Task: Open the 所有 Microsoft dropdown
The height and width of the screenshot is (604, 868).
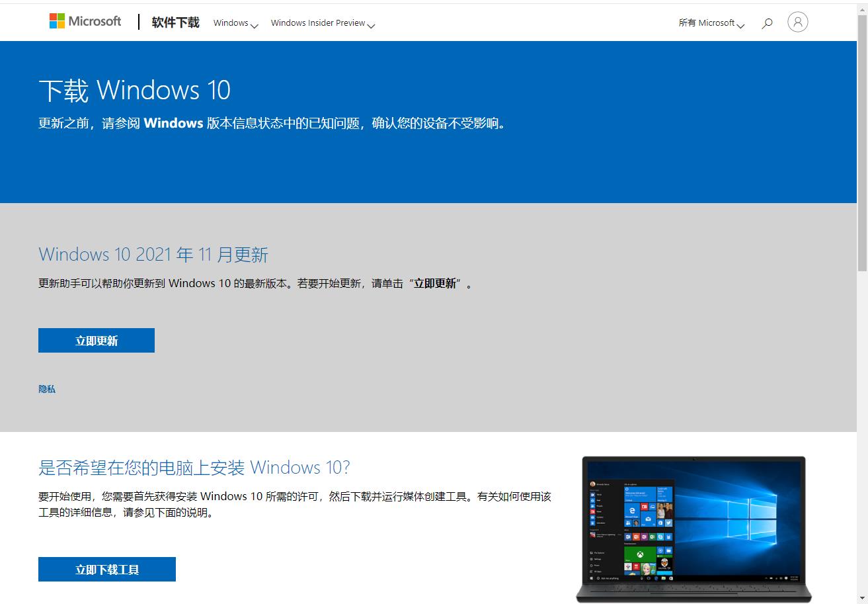Action: coord(711,23)
